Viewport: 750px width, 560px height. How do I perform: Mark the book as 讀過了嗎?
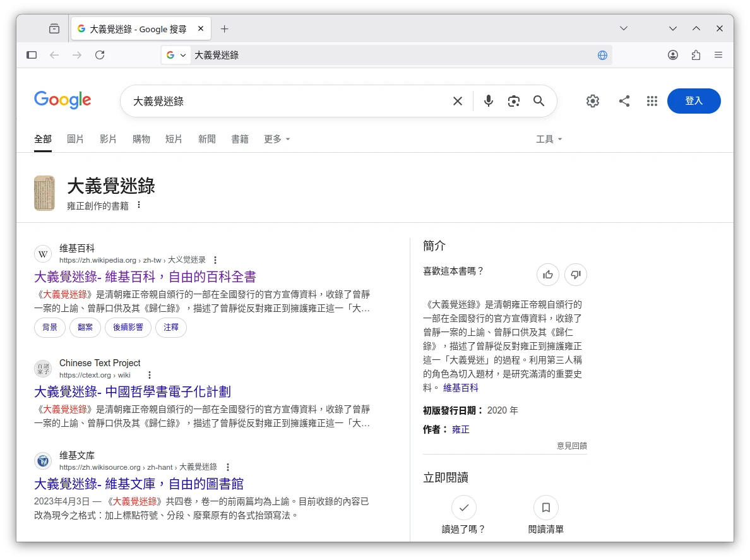click(464, 508)
